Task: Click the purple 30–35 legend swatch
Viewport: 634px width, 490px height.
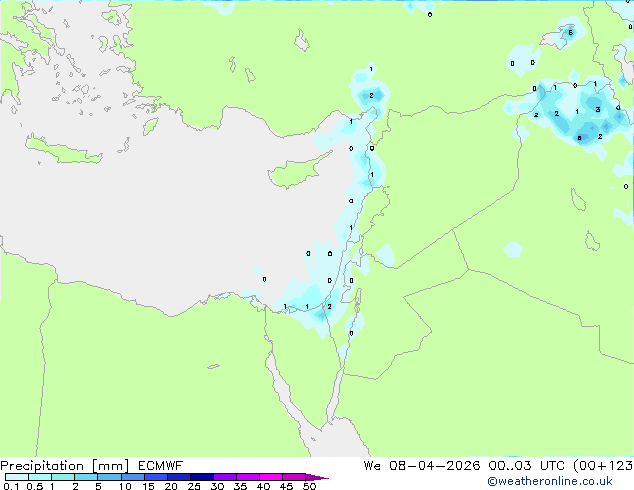Action: click(x=225, y=477)
